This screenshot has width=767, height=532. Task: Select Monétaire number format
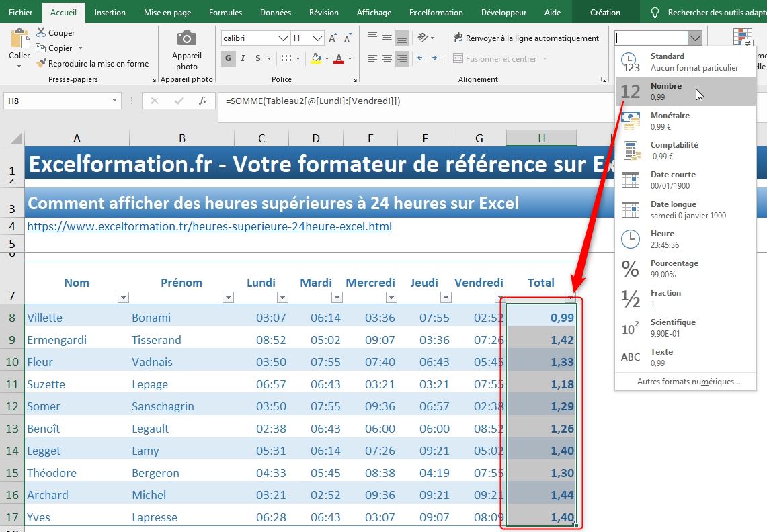pyautogui.click(x=685, y=121)
